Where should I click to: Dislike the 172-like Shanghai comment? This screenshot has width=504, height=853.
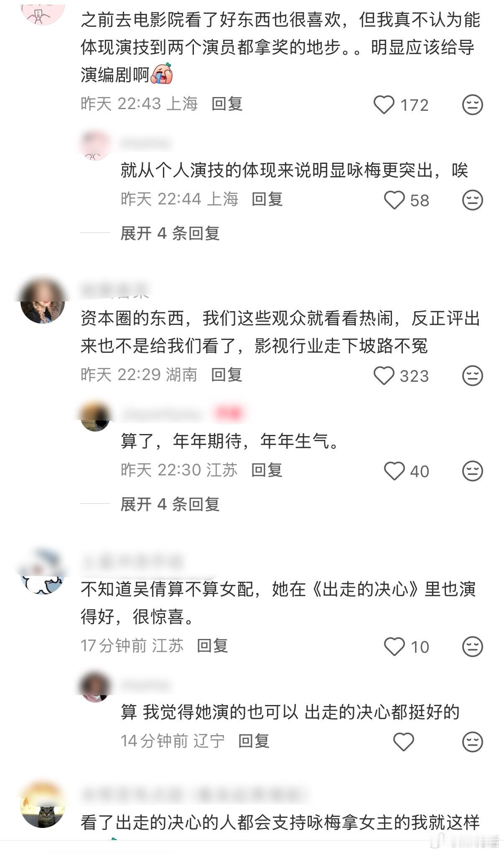(x=472, y=105)
